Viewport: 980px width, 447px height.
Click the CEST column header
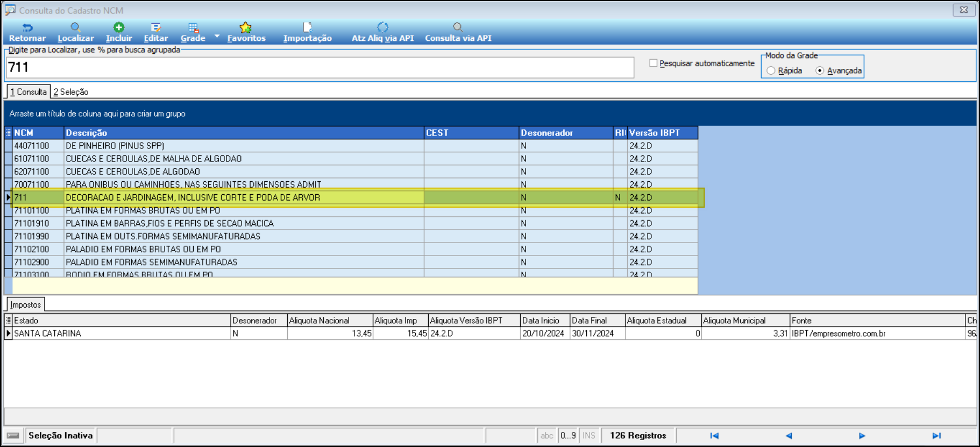[471, 133]
